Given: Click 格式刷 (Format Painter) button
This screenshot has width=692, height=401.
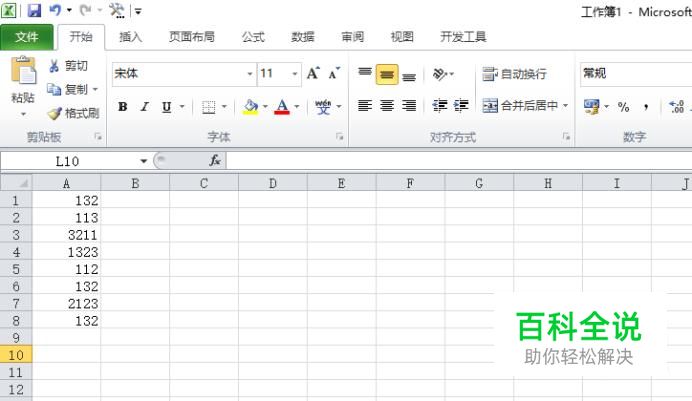Looking at the screenshot, I should pyautogui.click(x=73, y=113).
